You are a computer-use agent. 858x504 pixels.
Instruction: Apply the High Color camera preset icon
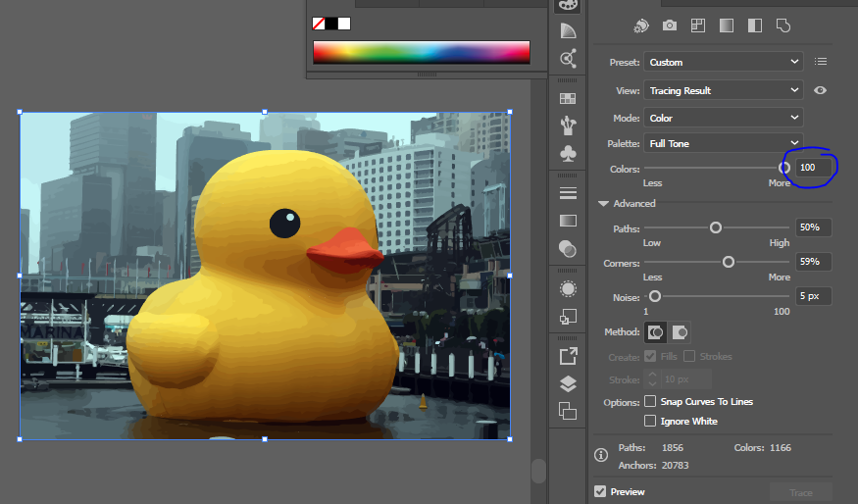coord(669,25)
